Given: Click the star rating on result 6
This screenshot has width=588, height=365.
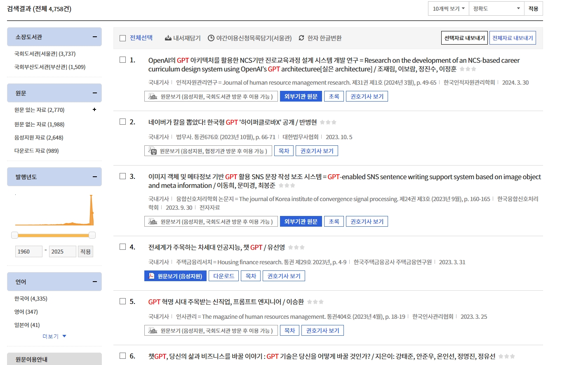Looking at the screenshot, I should pyautogui.click(x=507, y=356).
